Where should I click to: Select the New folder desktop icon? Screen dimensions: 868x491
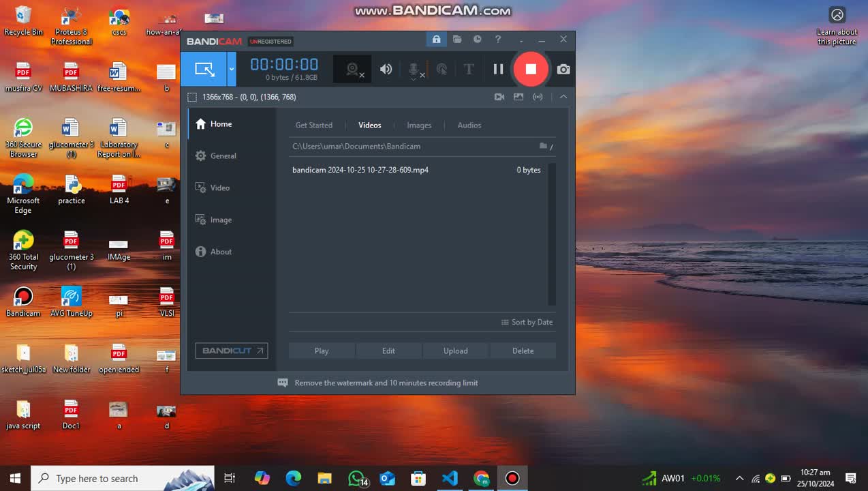coord(72,359)
